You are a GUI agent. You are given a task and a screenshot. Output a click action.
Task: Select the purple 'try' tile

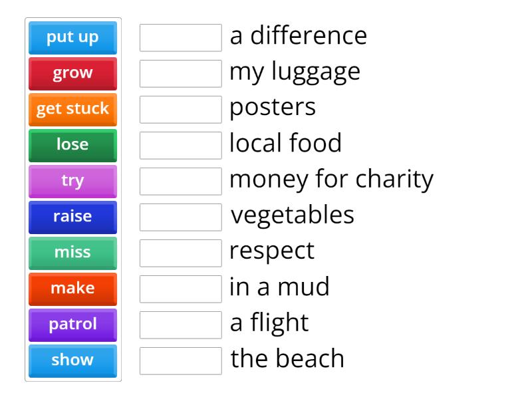(x=72, y=182)
